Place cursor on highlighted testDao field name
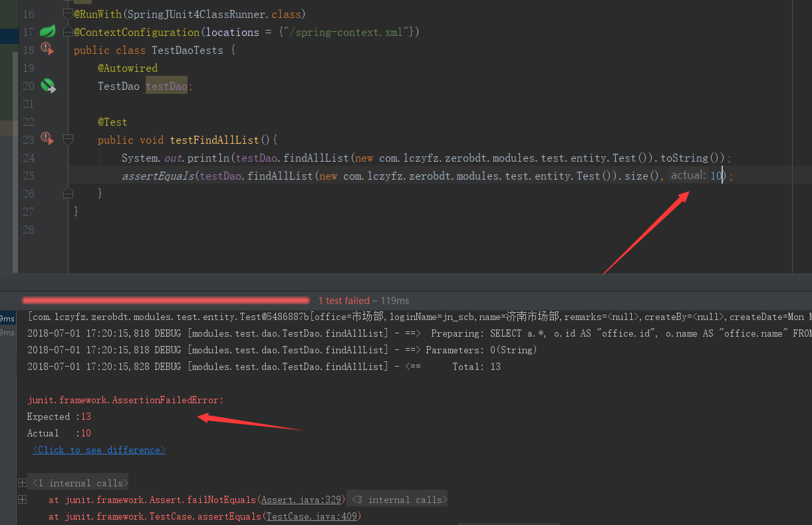 (167, 86)
